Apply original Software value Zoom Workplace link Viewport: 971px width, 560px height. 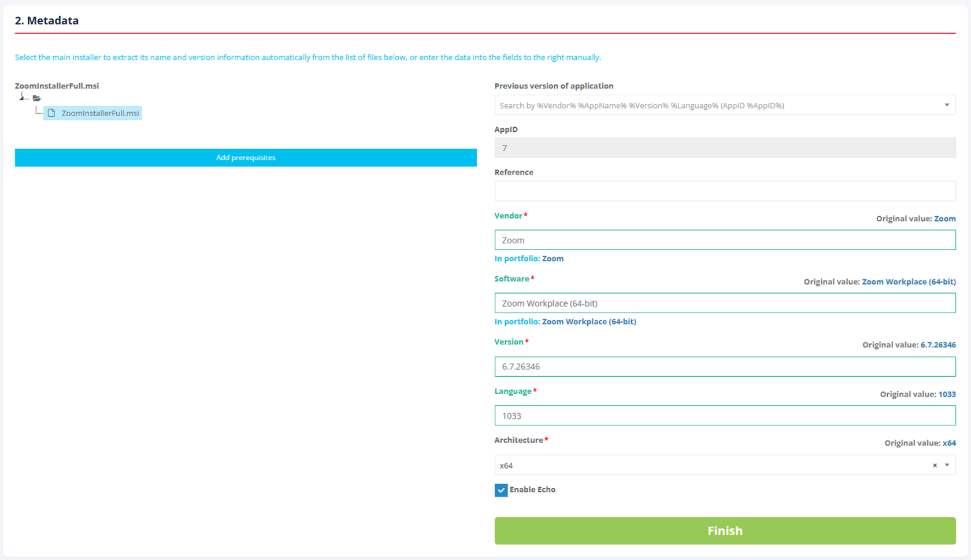click(x=908, y=282)
